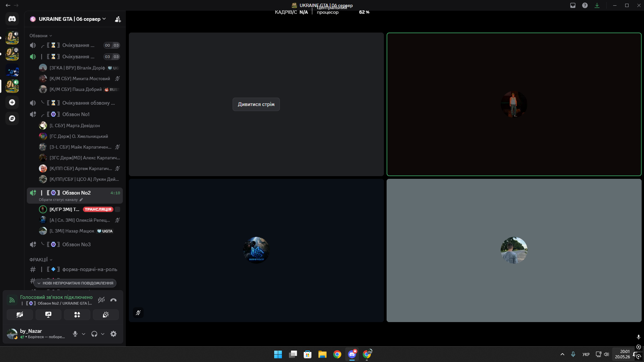The width and height of the screenshot is (644, 362).
Task: Edit the Обзвон No2 channel status
Action: point(61,200)
